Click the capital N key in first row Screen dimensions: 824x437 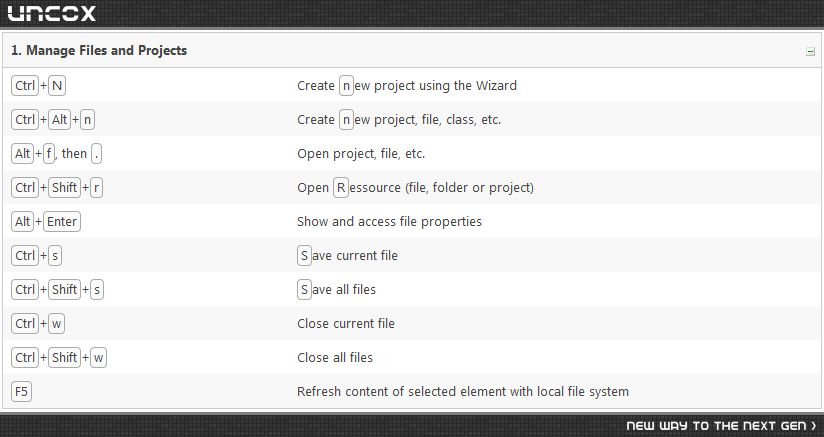coord(57,86)
